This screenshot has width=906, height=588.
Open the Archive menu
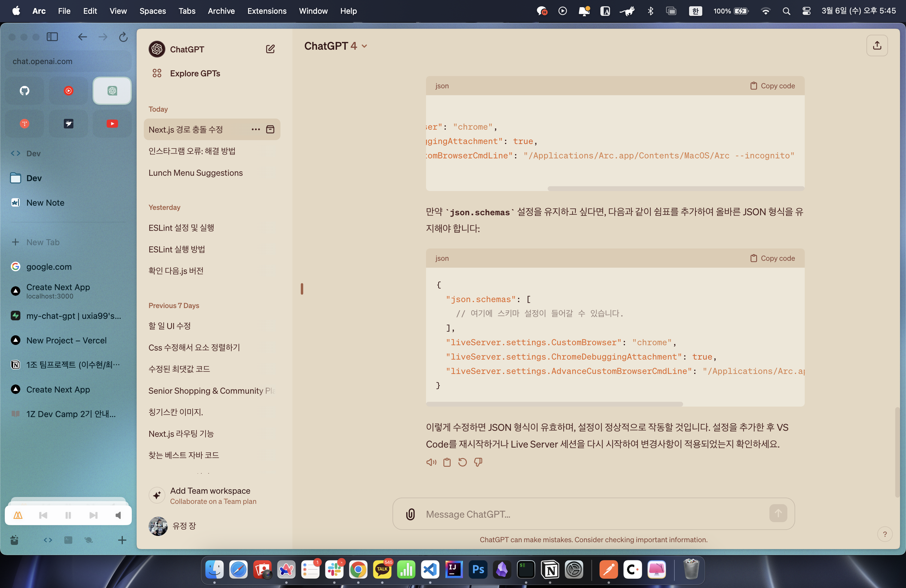point(221,11)
